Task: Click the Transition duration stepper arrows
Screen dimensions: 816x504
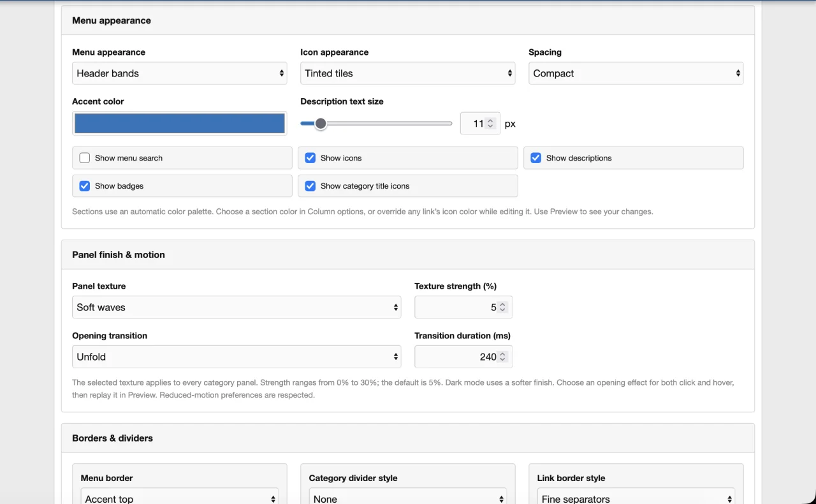Action: coord(502,357)
